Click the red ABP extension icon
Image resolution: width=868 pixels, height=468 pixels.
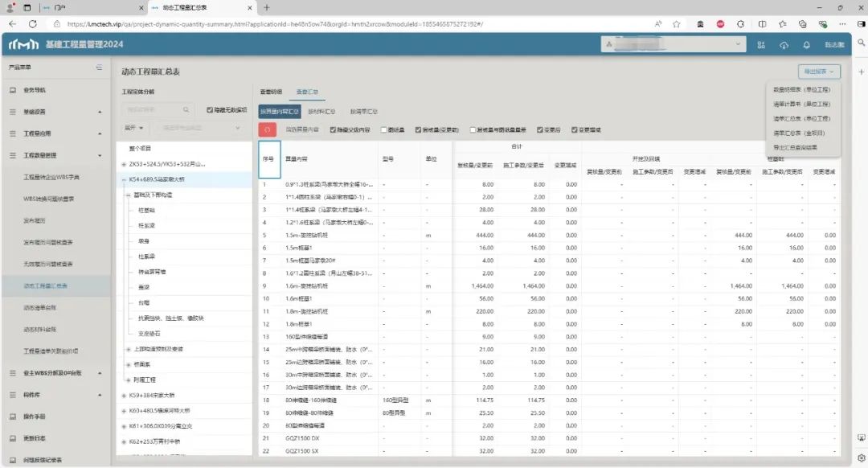click(720, 24)
